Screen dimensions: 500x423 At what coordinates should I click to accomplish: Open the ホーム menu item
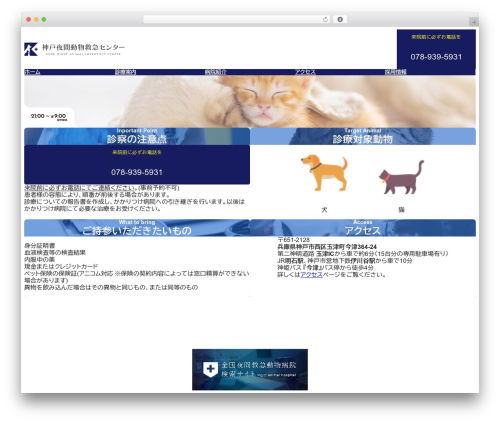tap(32, 72)
